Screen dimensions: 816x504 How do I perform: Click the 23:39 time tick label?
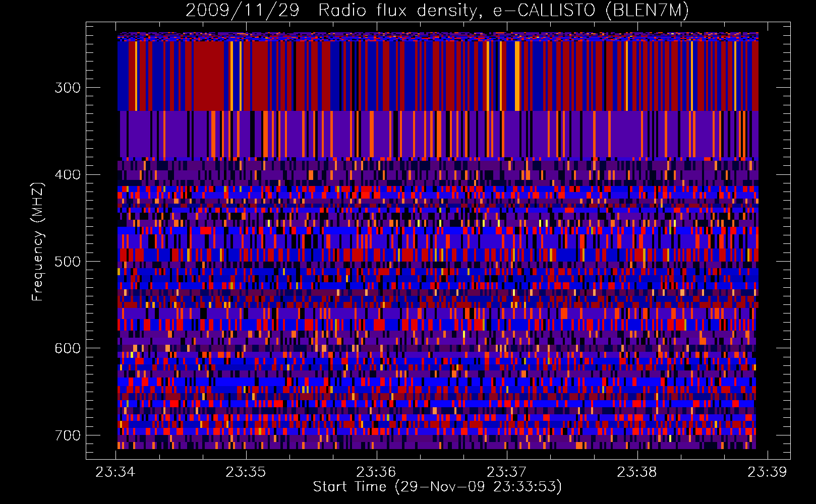click(x=767, y=472)
